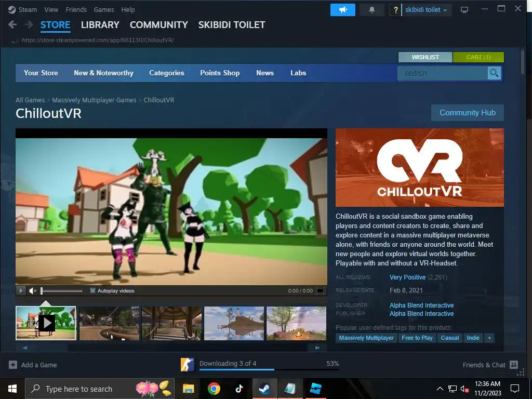
Task: Open the CART (1) button
Action: coord(478,57)
